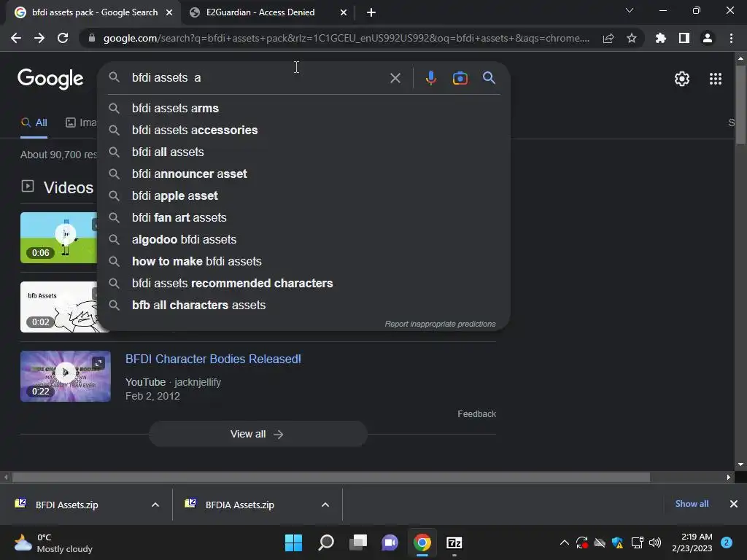Image resolution: width=747 pixels, height=560 pixels.
Task: Open Windows Start menu
Action: point(293,542)
